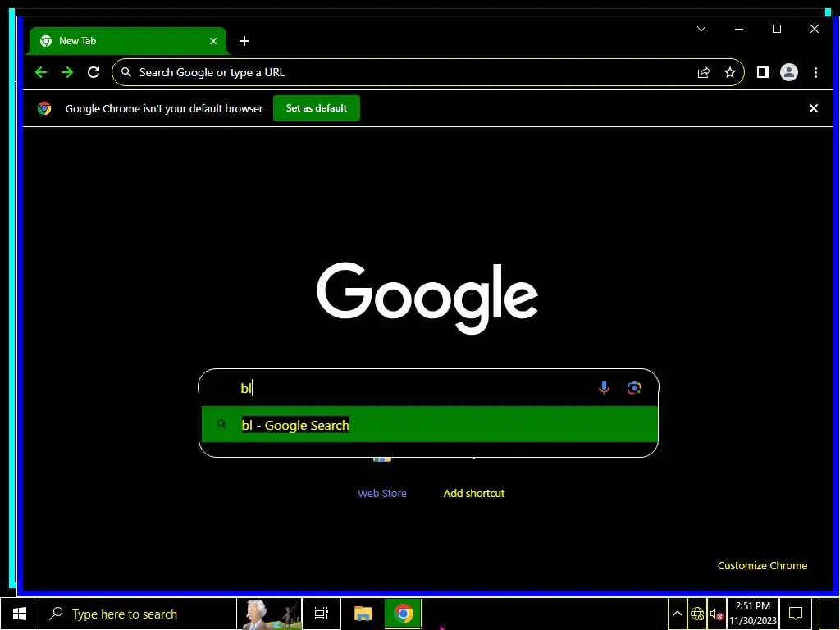This screenshot has width=840, height=630.
Task: Open a new tab with plus button
Action: click(x=244, y=41)
